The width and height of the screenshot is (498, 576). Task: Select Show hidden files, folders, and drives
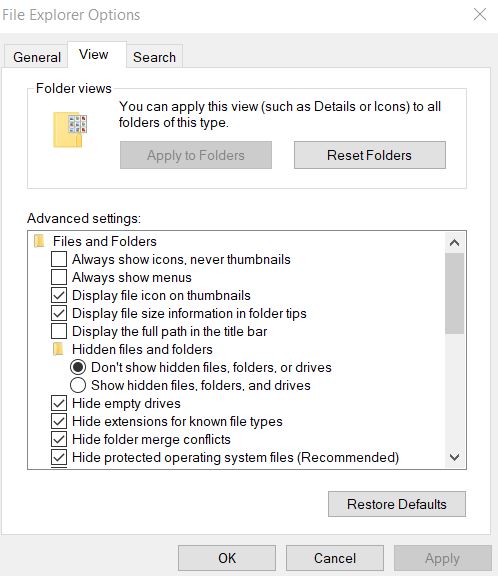pos(78,385)
